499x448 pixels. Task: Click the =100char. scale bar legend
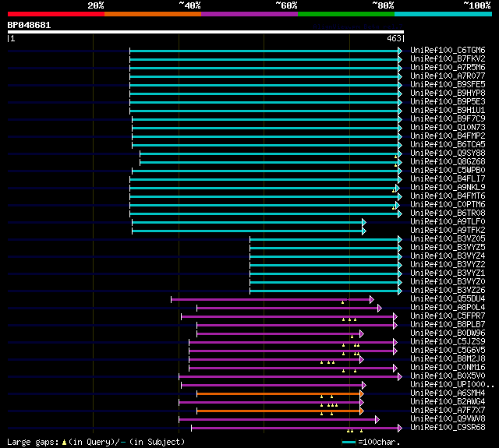371,442
